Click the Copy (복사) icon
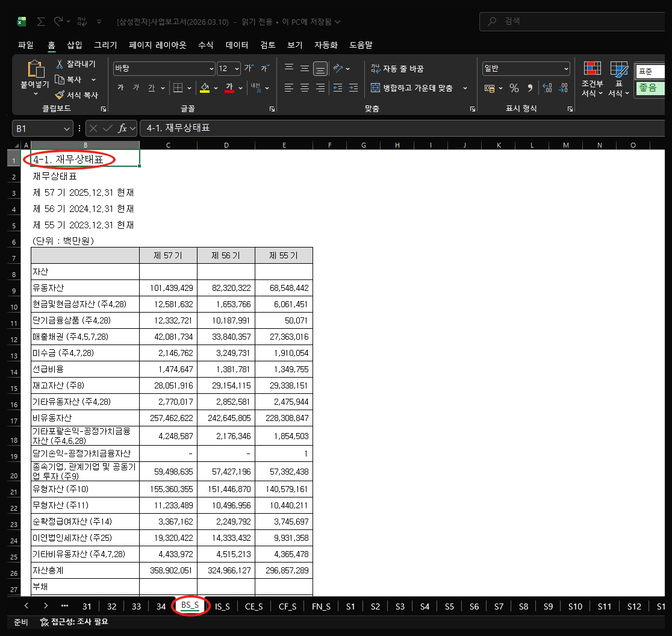 pos(60,79)
